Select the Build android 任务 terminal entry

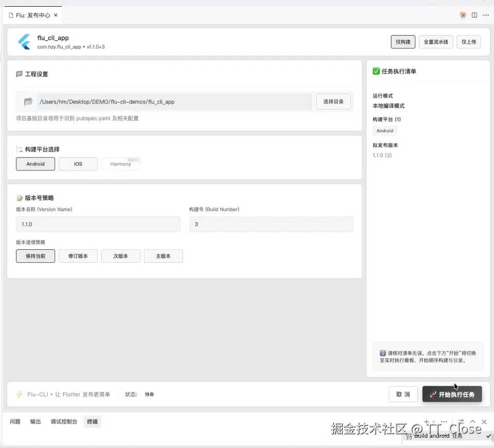447,436
